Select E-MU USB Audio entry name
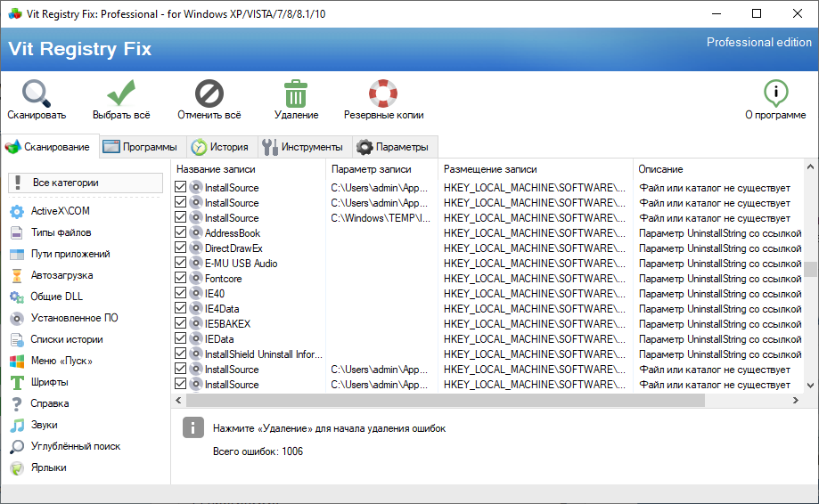The height and width of the screenshot is (504, 819). (x=241, y=264)
